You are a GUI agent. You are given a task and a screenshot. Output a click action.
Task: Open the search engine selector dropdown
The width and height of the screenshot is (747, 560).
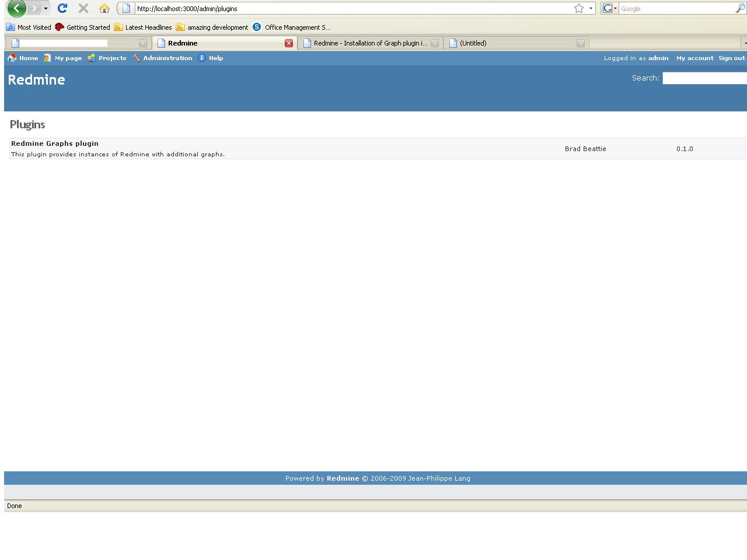[x=610, y=8]
